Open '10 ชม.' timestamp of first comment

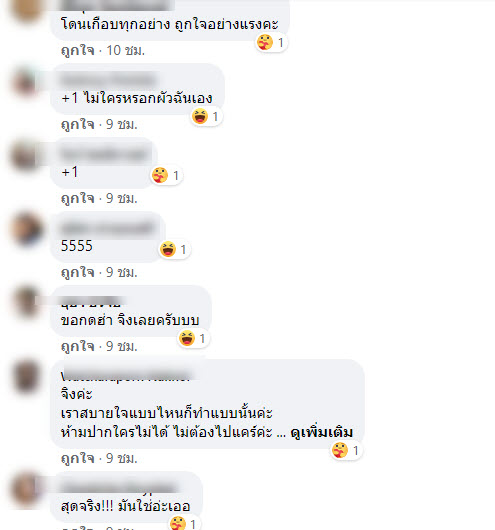point(125,50)
